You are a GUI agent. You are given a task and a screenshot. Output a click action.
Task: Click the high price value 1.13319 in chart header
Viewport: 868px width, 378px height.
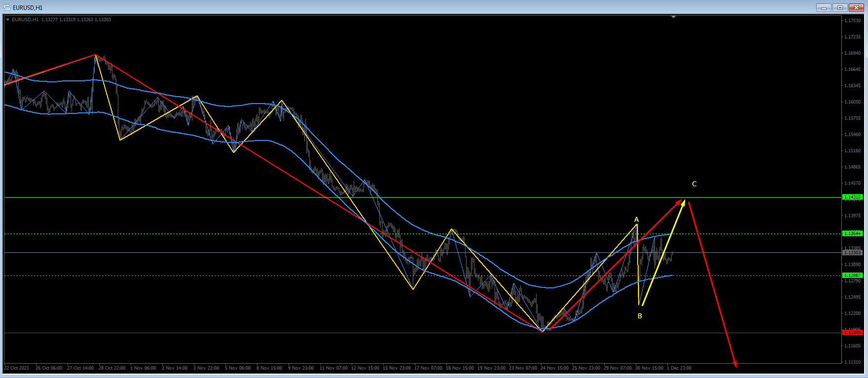click(x=67, y=20)
